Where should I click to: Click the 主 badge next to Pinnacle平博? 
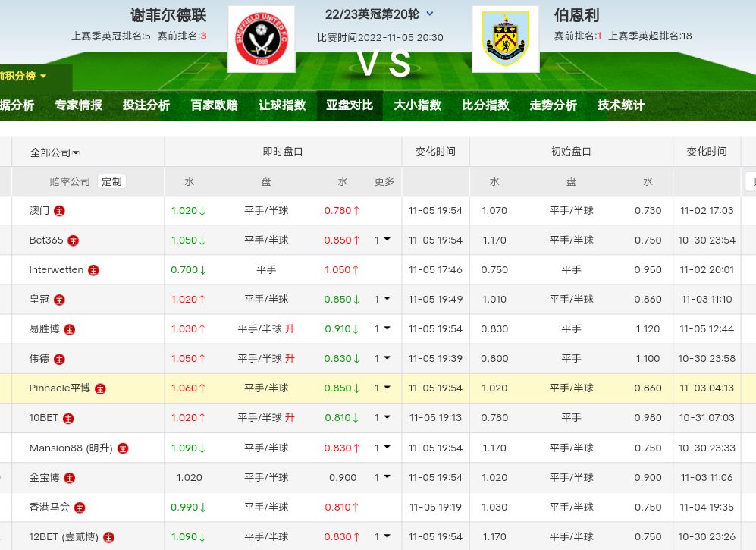(x=100, y=388)
